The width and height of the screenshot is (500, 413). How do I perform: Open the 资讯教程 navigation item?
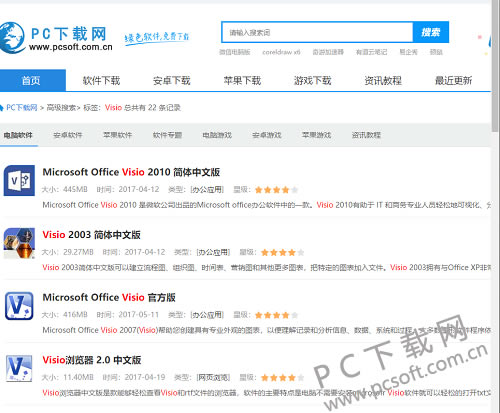[x=383, y=80]
